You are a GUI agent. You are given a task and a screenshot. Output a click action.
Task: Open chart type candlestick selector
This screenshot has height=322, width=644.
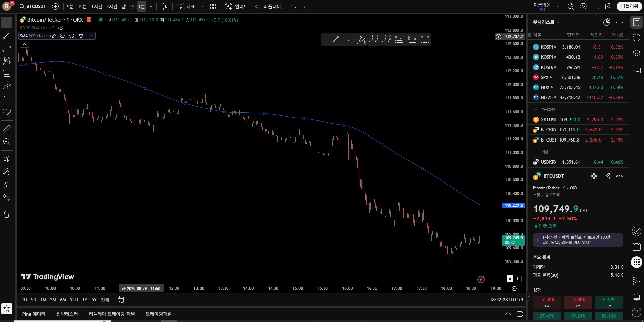coord(165,6)
